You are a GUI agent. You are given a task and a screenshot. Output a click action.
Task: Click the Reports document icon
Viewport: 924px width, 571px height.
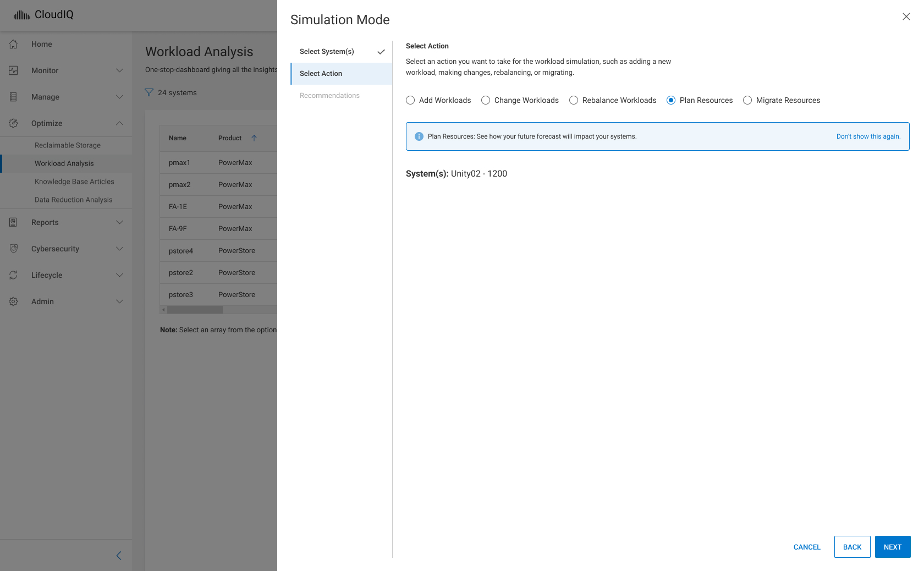tap(13, 222)
